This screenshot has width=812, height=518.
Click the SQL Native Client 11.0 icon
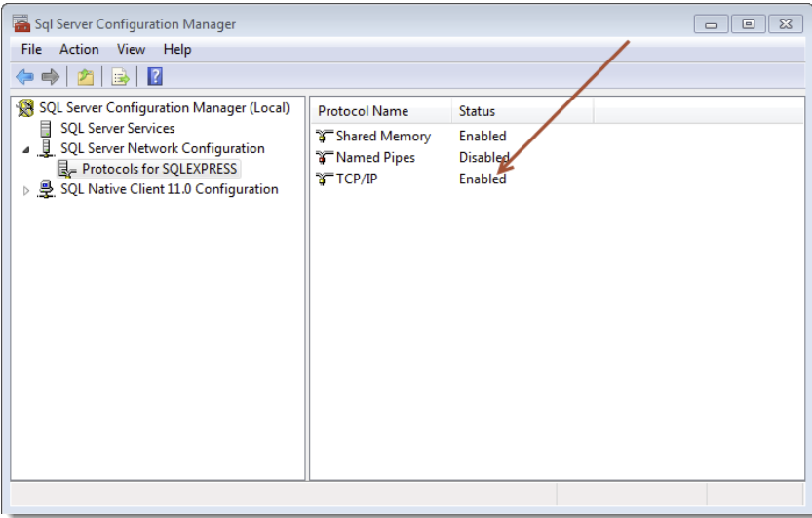click(x=46, y=189)
